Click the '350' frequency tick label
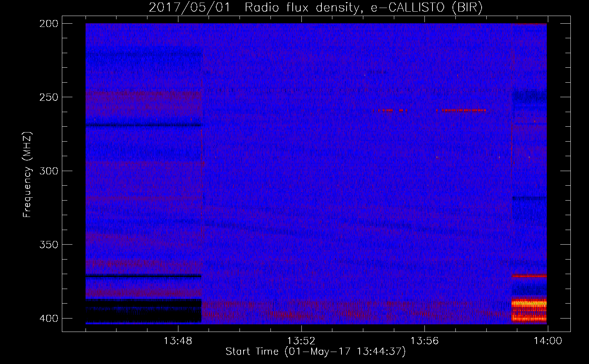Viewport: 589px width, 364px height. (49, 245)
